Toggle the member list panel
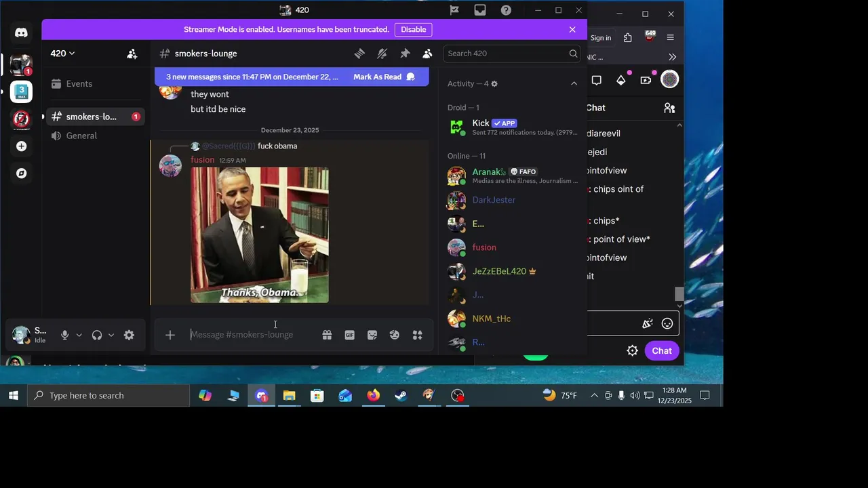 (x=427, y=54)
